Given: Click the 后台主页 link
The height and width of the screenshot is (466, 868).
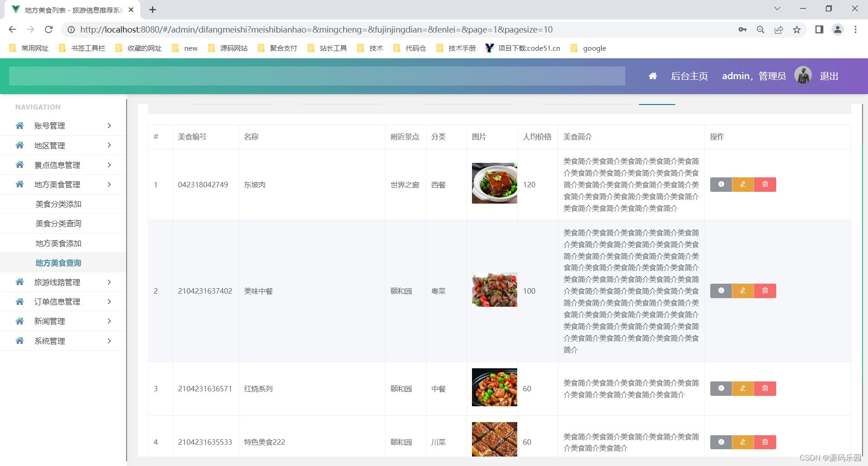Looking at the screenshot, I should [x=689, y=76].
